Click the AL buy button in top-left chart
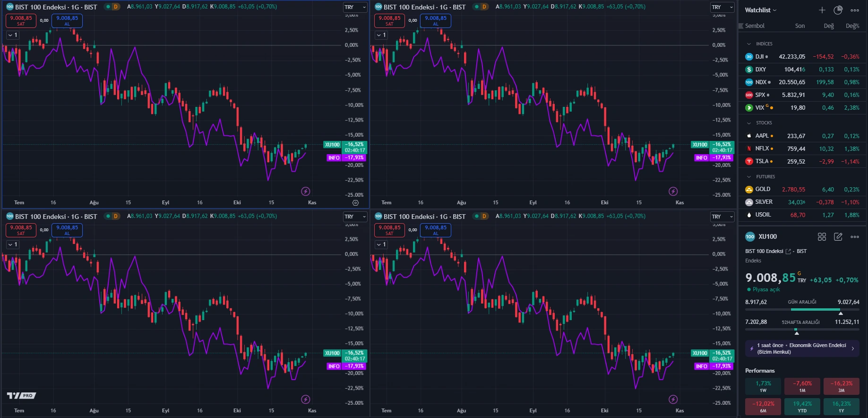Viewport: 868px width, 418px height. (x=67, y=21)
